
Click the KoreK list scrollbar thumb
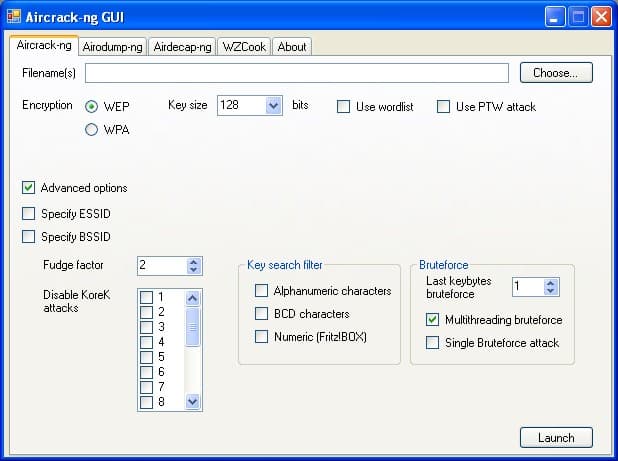pyautogui.click(x=192, y=327)
